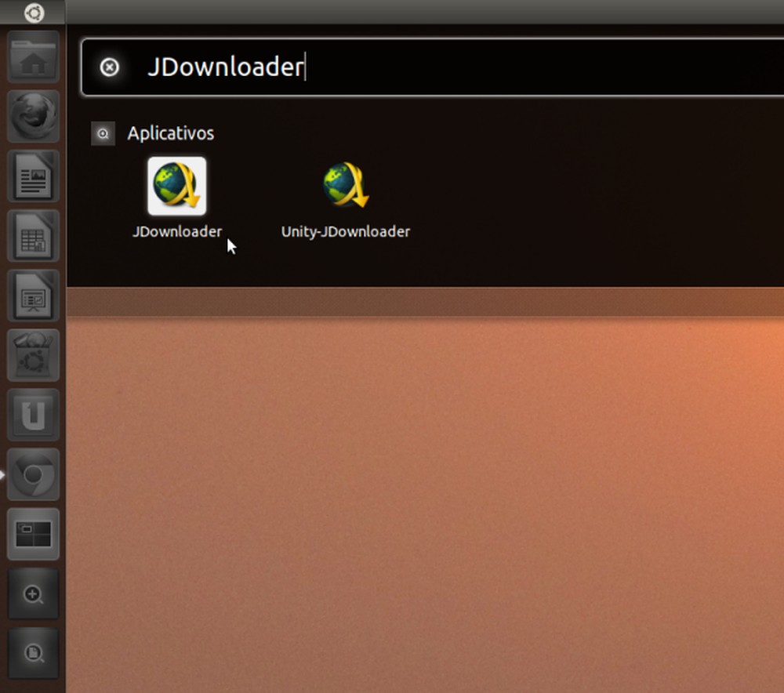The height and width of the screenshot is (693, 784).
Task: Open the Files and Folders lens
Action: (33, 655)
